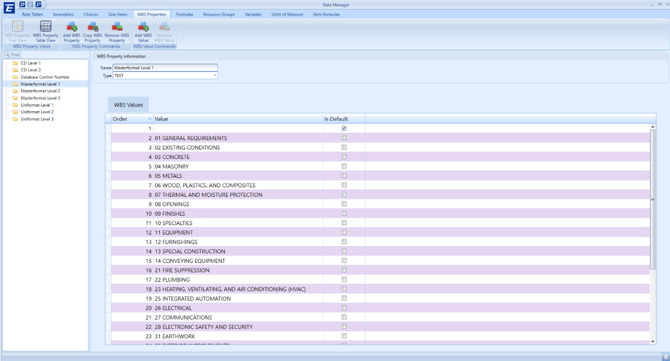Select the 12 FURNISHINGS value cell
The height and width of the screenshot is (361, 670).
[x=238, y=242]
